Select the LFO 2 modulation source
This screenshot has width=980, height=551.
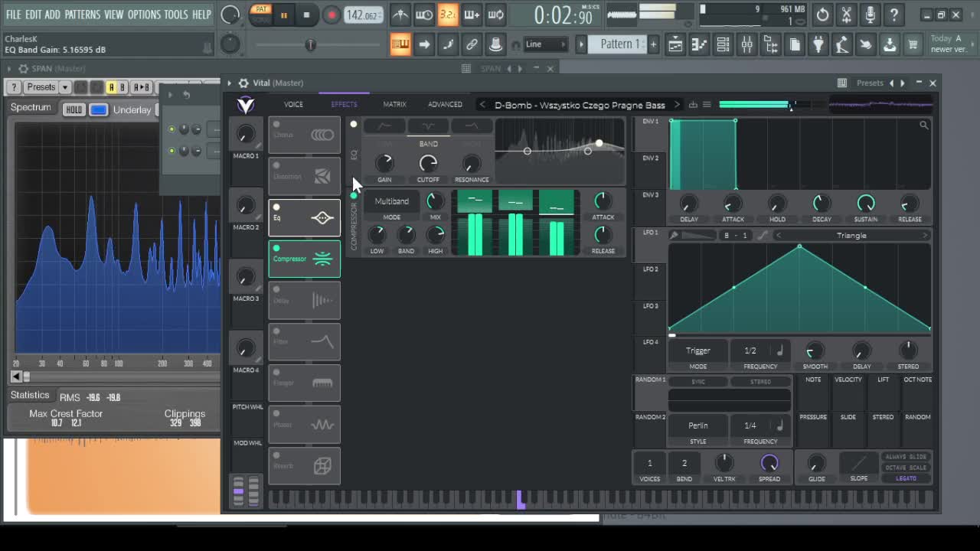point(650,269)
